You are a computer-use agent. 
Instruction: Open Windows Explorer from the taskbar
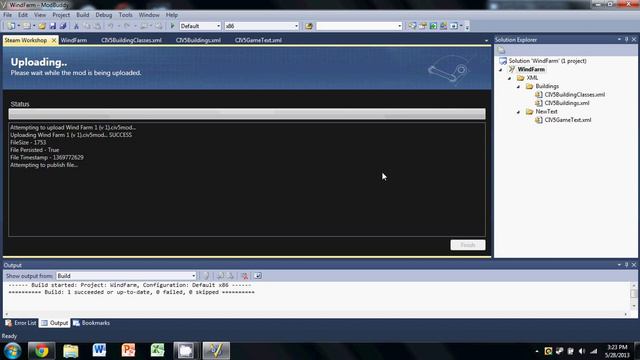pos(71,351)
